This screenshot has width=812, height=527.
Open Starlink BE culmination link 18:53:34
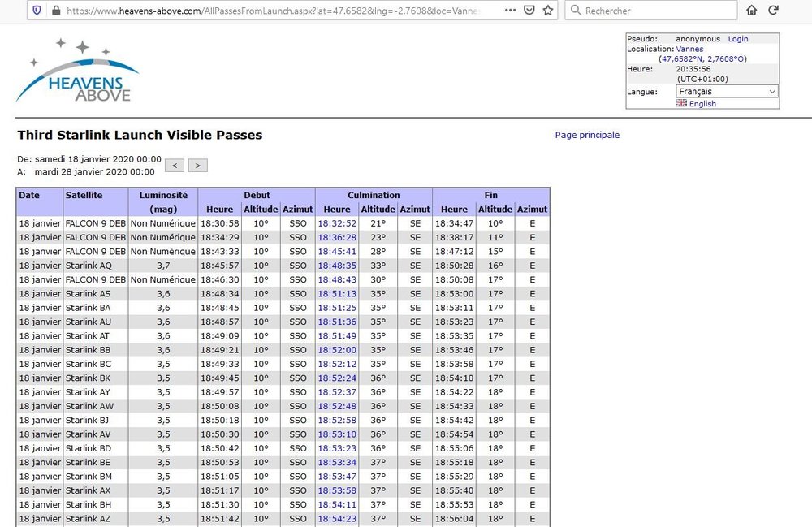tap(337, 462)
